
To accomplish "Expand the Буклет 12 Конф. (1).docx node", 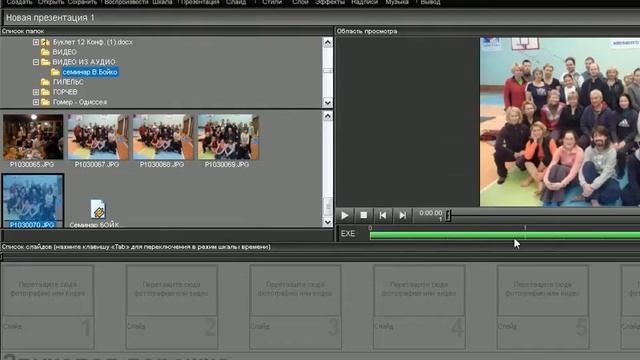I will [36, 42].
